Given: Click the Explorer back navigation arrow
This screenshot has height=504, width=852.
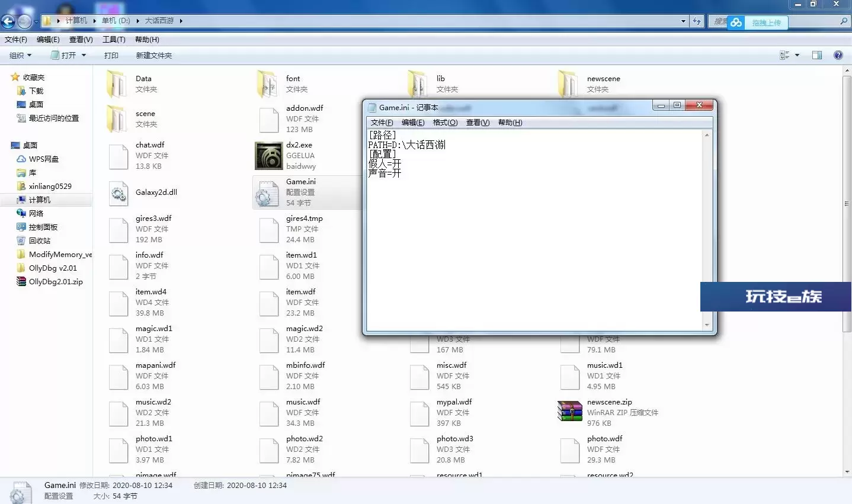Looking at the screenshot, I should (8, 22).
